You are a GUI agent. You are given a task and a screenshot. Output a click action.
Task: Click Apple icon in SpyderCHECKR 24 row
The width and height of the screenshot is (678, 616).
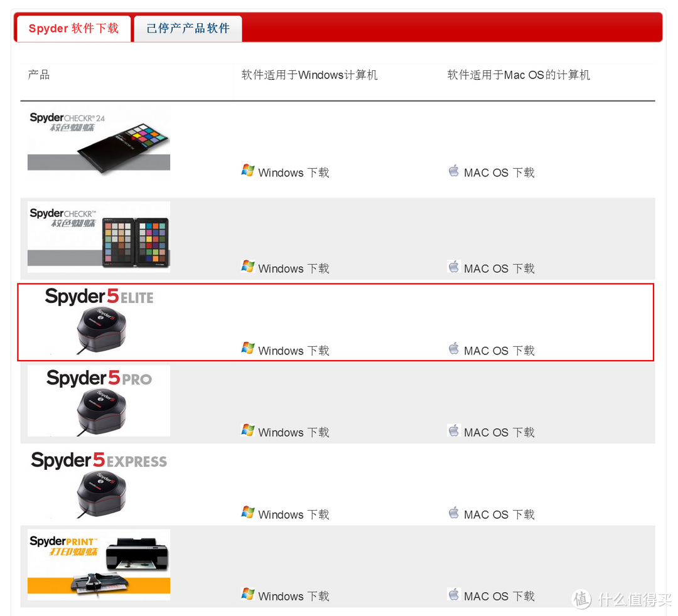(454, 171)
